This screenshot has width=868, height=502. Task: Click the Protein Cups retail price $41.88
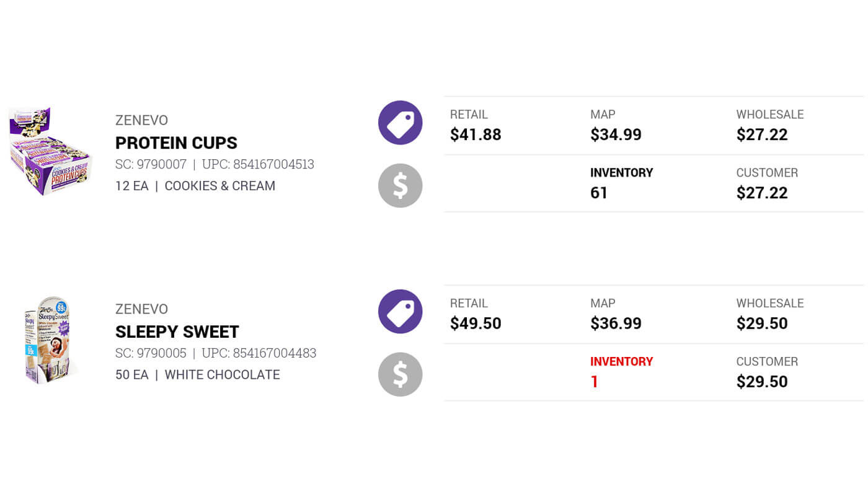[x=476, y=134]
